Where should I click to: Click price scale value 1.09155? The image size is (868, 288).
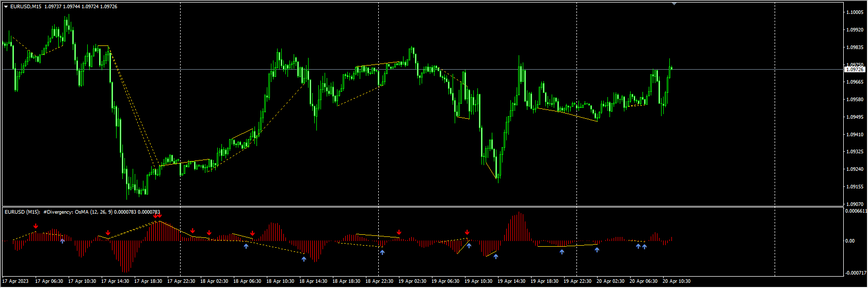[x=855, y=187]
